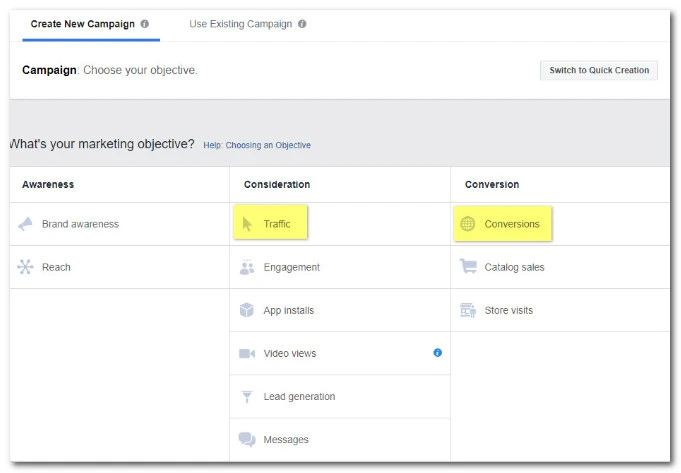
Task: Click the Video views camera icon
Action: tap(247, 354)
